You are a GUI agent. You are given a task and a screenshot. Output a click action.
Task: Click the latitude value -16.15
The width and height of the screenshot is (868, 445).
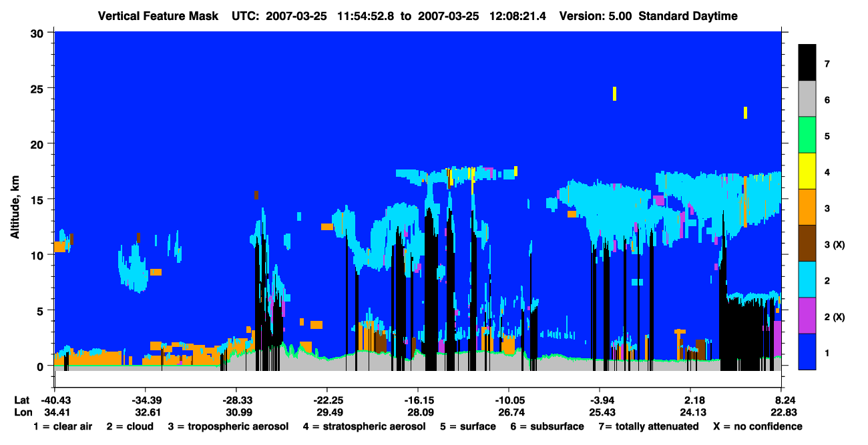418,400
